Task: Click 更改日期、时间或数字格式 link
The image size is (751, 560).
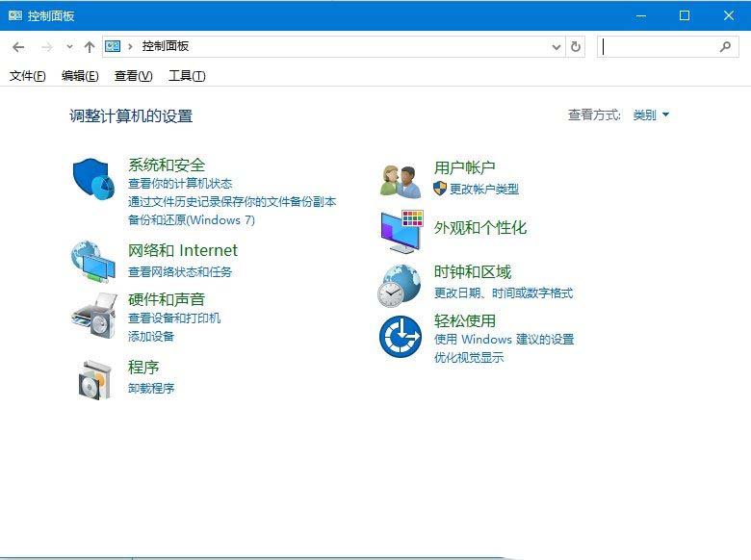Action: coord(504,293)
